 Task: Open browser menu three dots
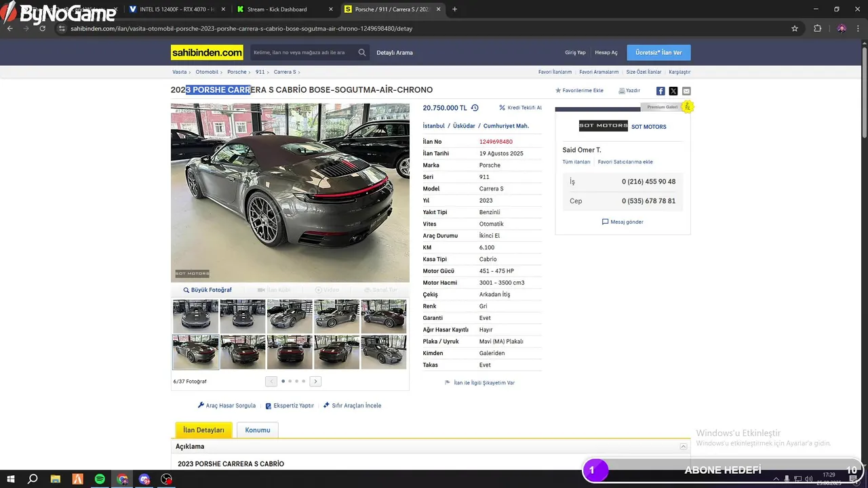point(859,28)
